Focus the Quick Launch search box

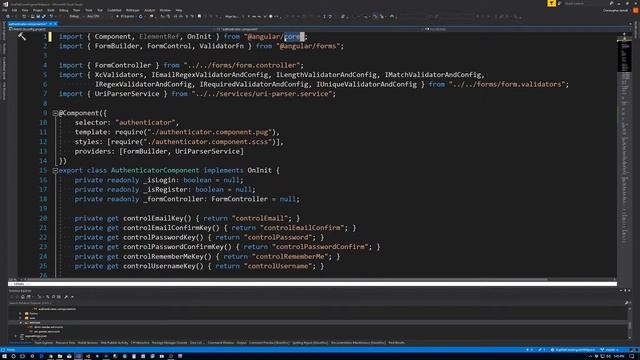point(586,4)
